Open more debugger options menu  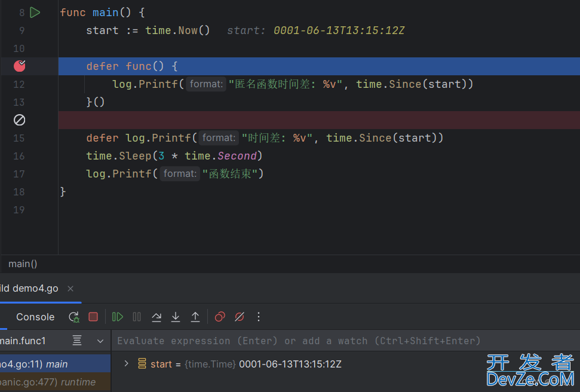(x=259, y=317)
